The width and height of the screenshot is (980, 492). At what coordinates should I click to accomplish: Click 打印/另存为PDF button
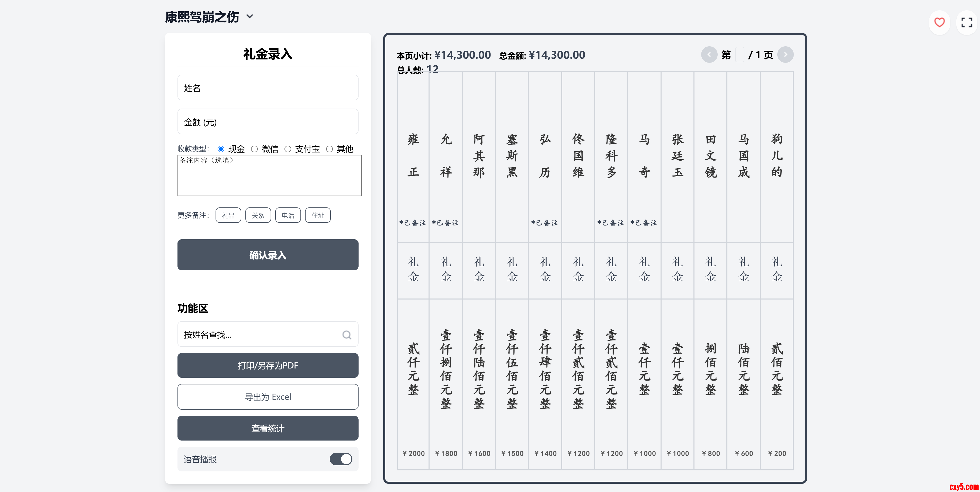(268, 365)
